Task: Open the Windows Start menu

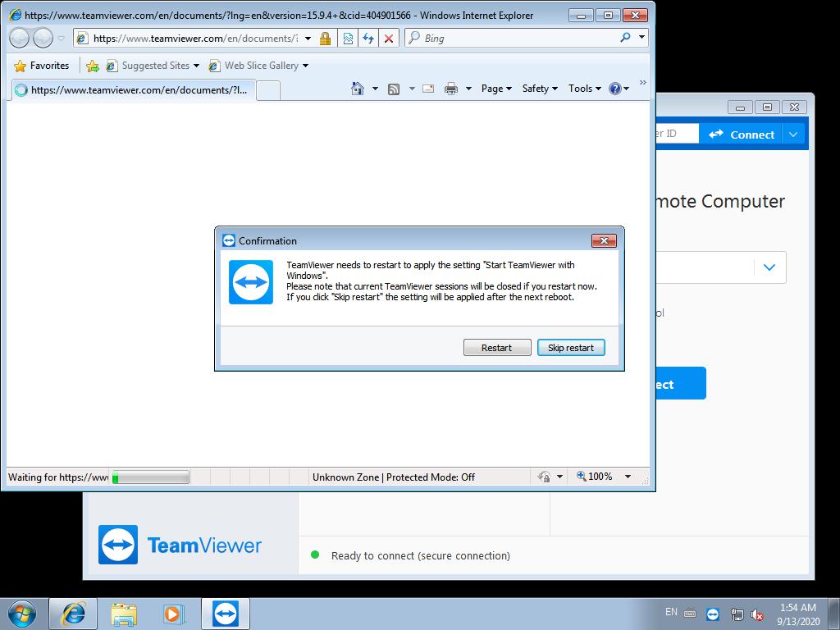Action: pos(22,614)
